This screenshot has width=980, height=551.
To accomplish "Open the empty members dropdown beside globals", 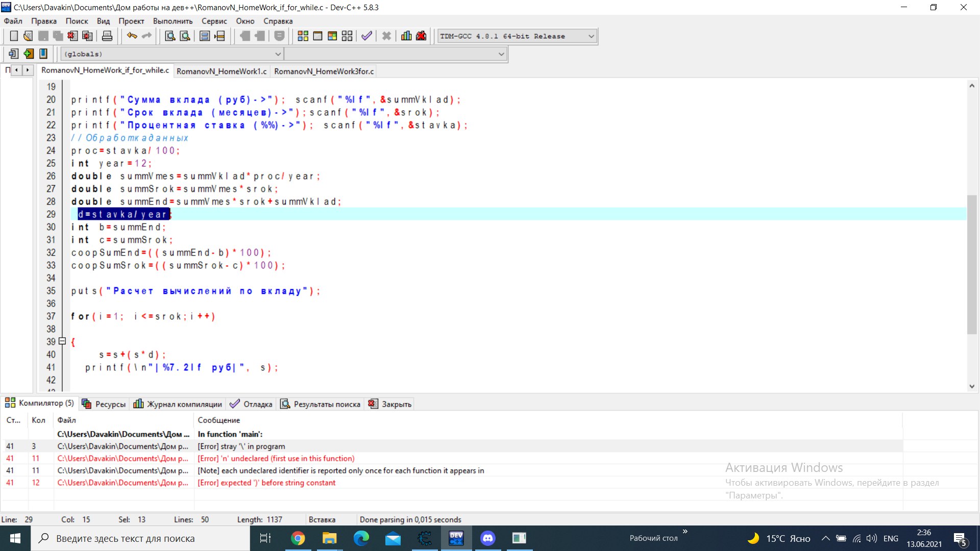I will tap(501, 54).
